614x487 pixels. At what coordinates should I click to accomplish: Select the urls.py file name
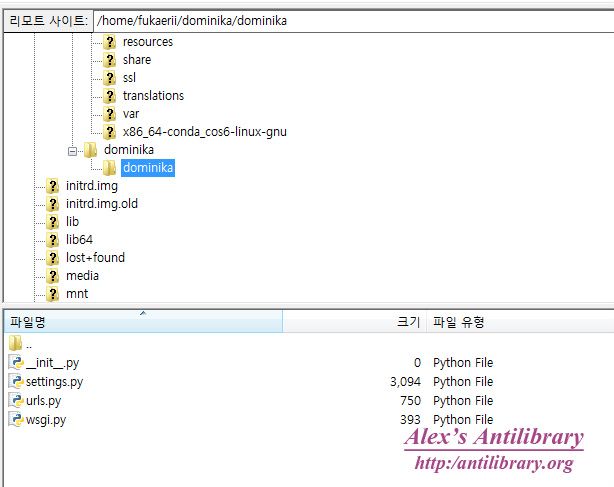point(43,401)
